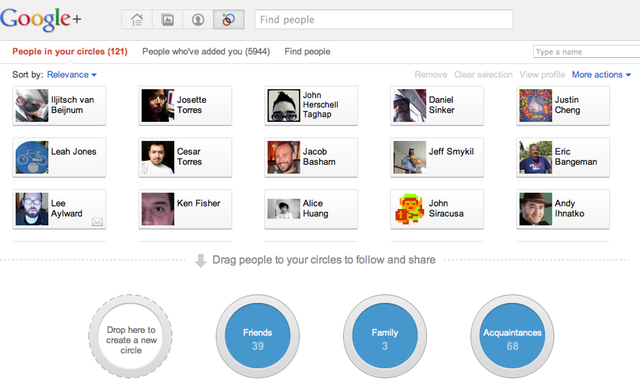Select Andy Ihnatko's avatar photo

(x=536, y=209)
